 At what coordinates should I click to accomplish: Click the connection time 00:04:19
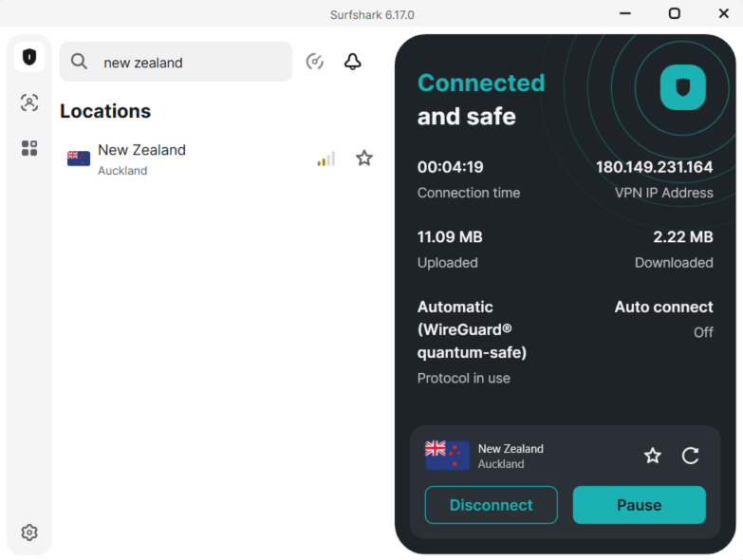450,167
